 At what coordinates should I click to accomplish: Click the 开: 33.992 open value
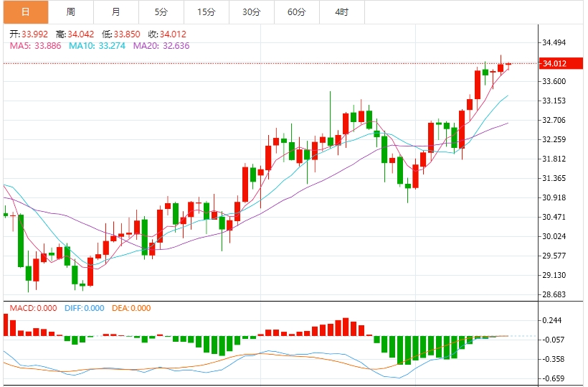(x=29, y=34)
